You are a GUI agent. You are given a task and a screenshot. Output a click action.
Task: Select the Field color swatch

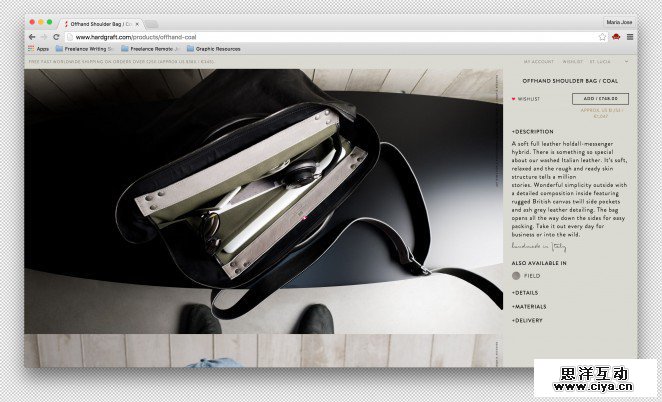(516, 275)
